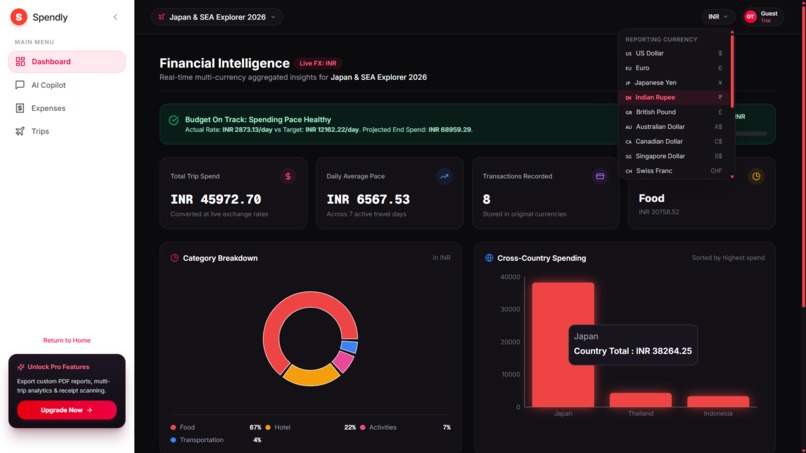Click the Expenses receipt icon

(x=20, y=108)
